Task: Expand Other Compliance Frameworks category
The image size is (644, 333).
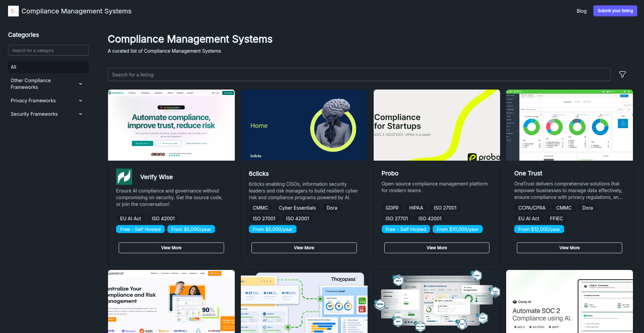Action: 48,84
